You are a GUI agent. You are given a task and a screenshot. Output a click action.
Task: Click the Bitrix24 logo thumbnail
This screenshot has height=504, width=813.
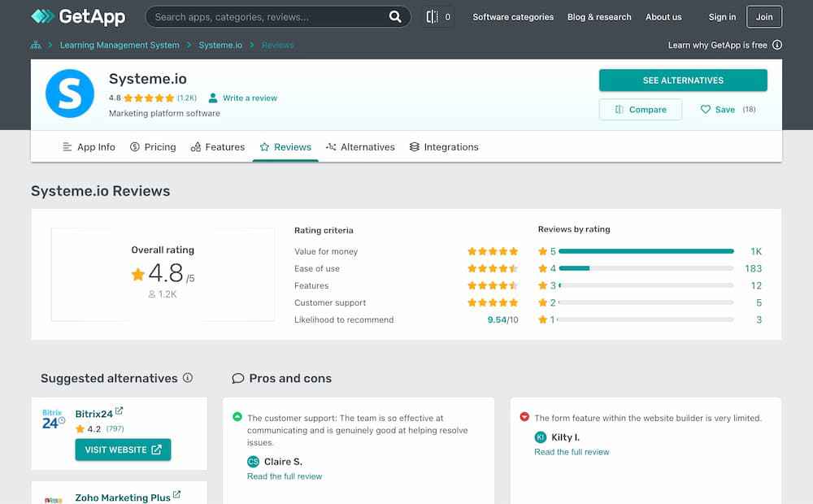(54, 419)
